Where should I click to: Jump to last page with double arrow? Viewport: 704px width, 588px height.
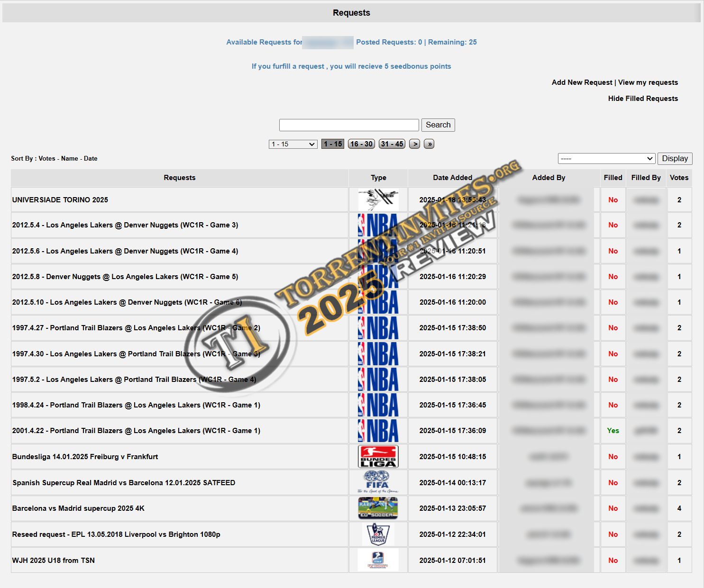(429, 144)
